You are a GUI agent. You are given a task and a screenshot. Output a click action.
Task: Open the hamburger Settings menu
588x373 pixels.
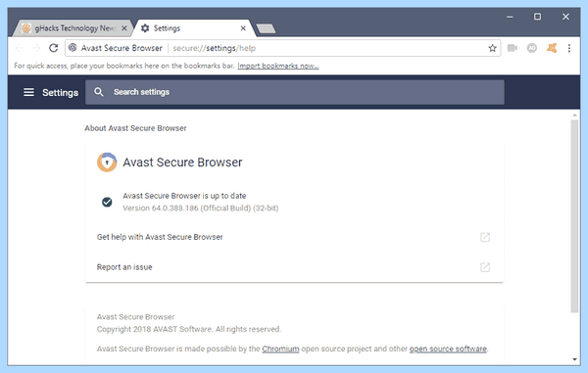(x=28, y=92)
